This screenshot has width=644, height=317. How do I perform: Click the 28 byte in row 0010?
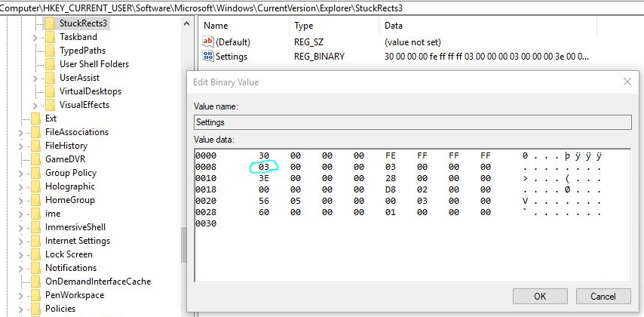pyautogui.click(x=391, y=178)
